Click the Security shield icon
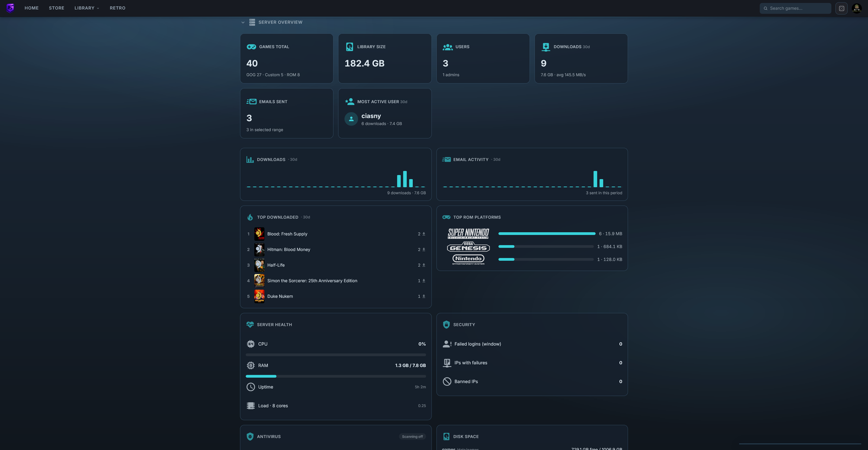The image size is (868, 450). pyautogui.click(x=446, y=325)
